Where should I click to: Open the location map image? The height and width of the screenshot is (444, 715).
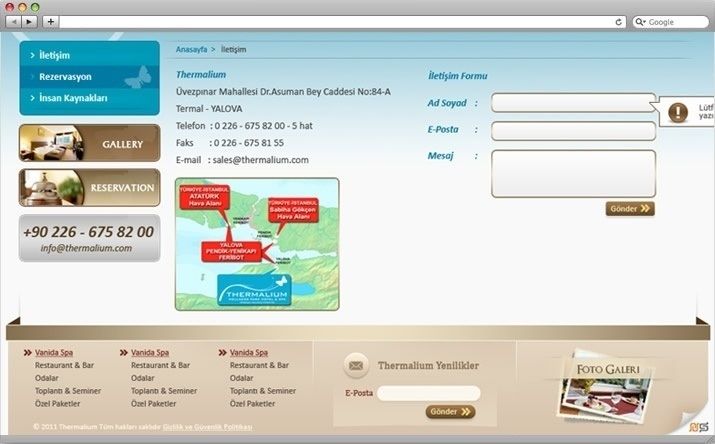pyautogui.click(x=257, y=244)
